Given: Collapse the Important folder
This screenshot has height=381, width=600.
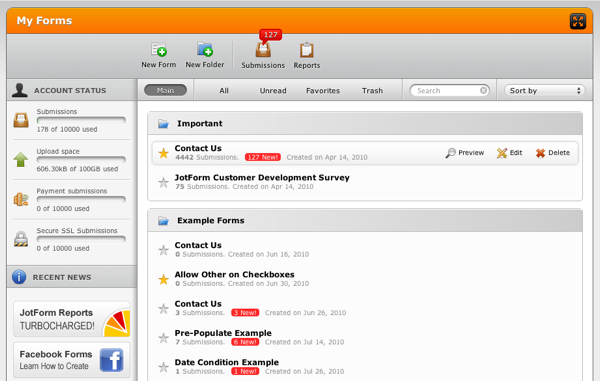Looking at the screenshot, I should 163,124.
